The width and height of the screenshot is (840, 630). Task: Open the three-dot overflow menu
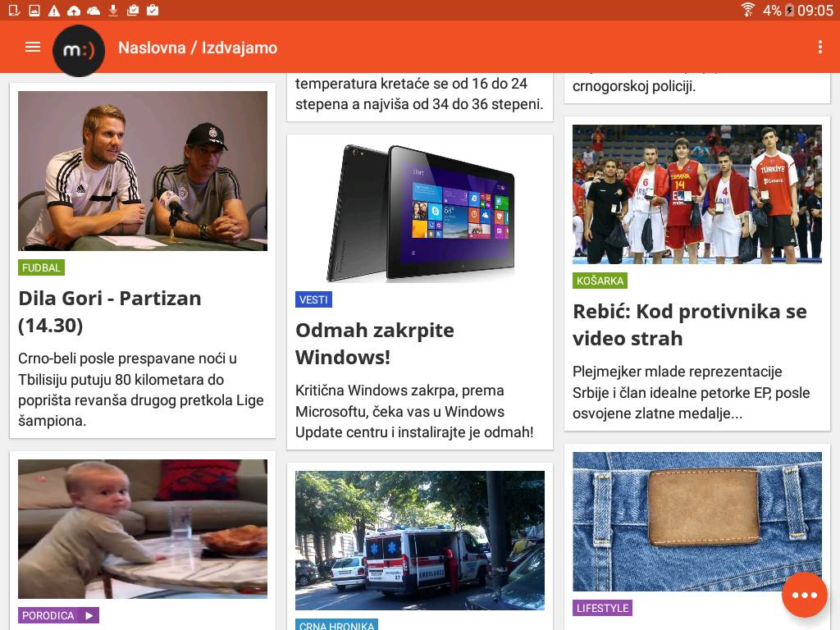tap(819, 48)
